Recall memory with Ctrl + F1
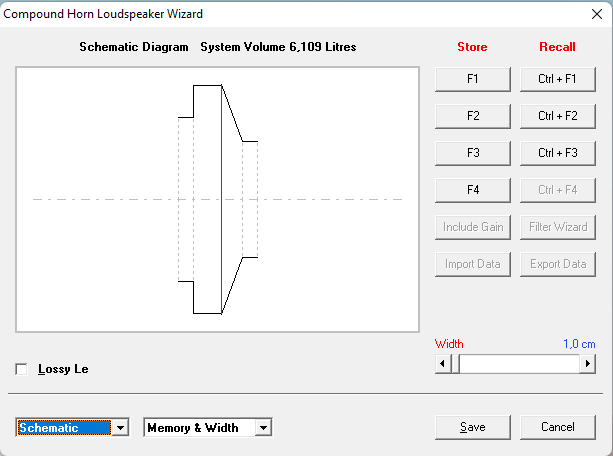The height and width of the screenshot is (456, 613). tap(557, 79)
